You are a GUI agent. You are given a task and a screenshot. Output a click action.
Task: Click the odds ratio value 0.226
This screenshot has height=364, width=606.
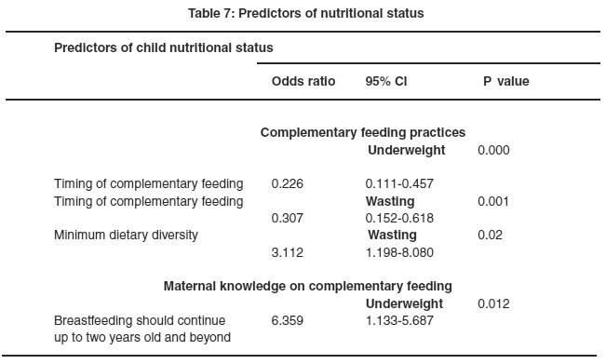(x=287, y=183)
